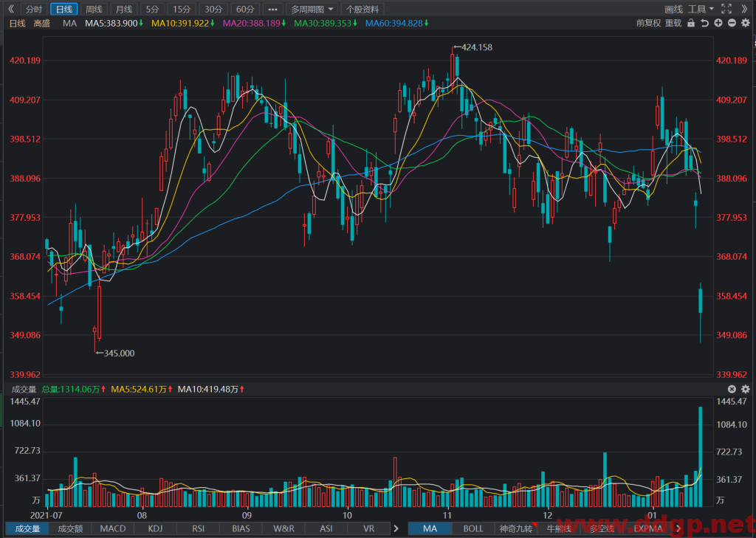Click the 2021-07 date axis label

[47, 515]
